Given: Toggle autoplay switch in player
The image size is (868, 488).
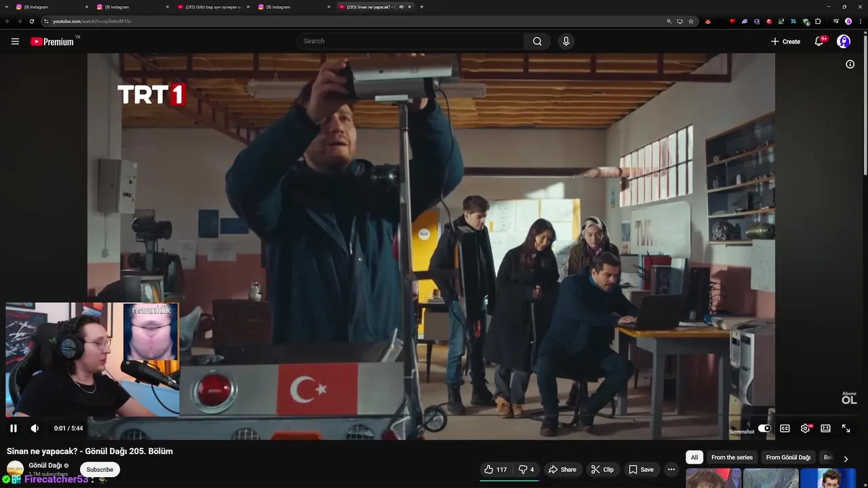Looking at the screenshot, I should pyautogui.click(x=764, y=428).
